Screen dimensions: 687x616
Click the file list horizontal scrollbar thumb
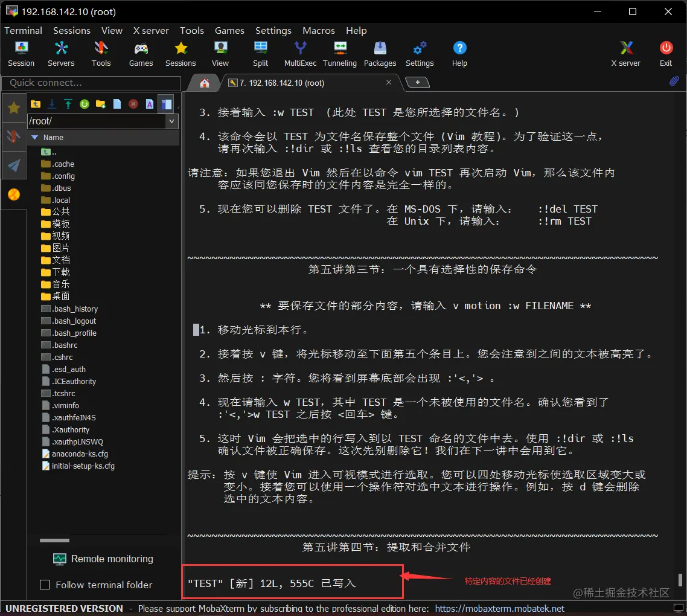54,540
